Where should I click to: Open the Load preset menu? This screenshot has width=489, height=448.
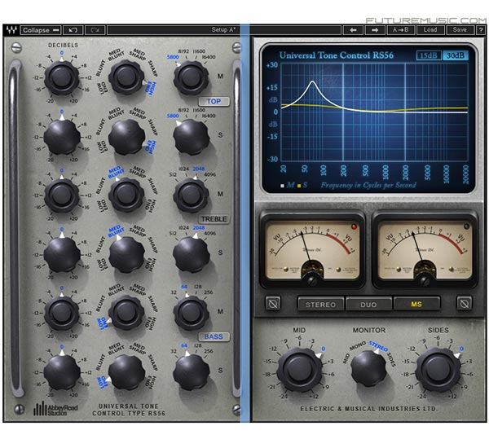pos(430,30)
